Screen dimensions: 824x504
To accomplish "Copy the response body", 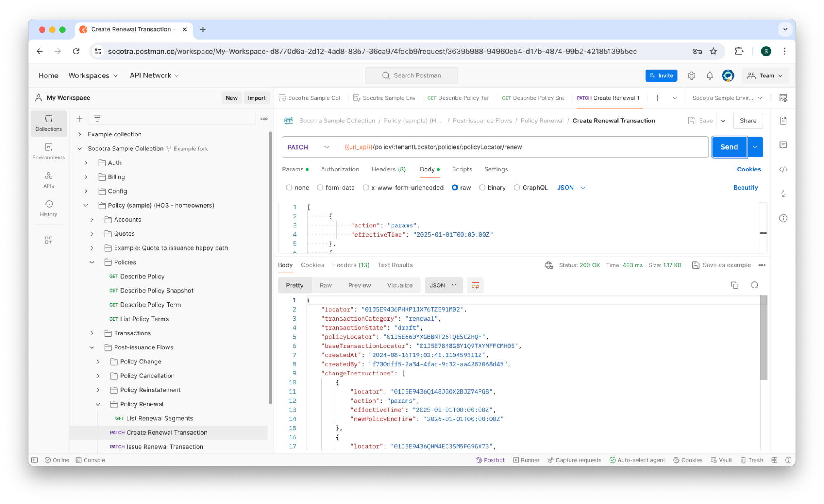I will (734, 285).
